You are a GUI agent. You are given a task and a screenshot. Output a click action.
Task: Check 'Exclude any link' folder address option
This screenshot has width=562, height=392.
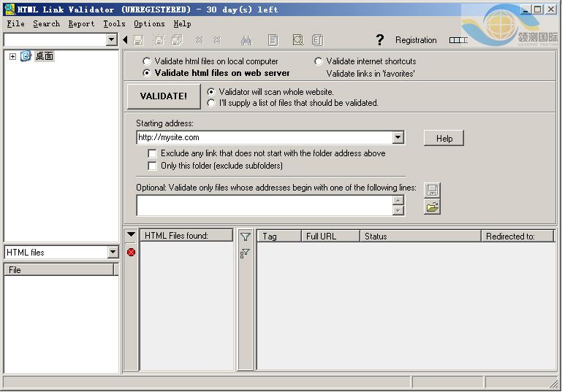coord(152,153)
